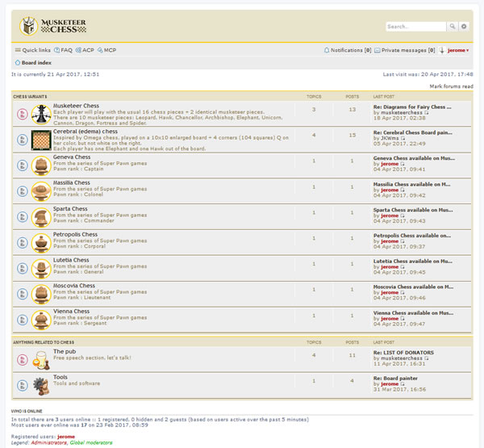The image size is (484, 448).
Task: Click the search text field
Action: (x=415, y=27)
